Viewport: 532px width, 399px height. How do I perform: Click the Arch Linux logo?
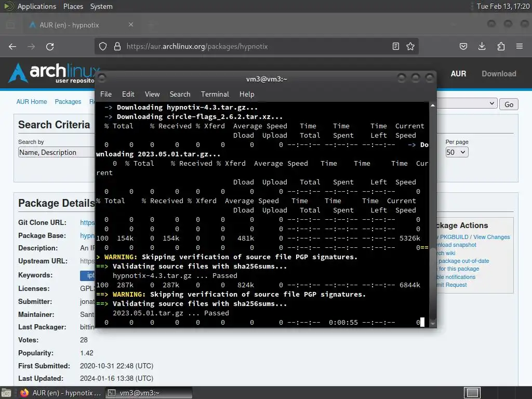pyautogui.click(x=54, y=73)
